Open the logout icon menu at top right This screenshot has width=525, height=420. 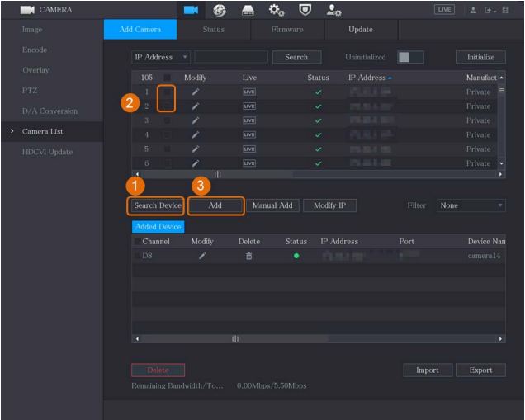coord(490,10)
